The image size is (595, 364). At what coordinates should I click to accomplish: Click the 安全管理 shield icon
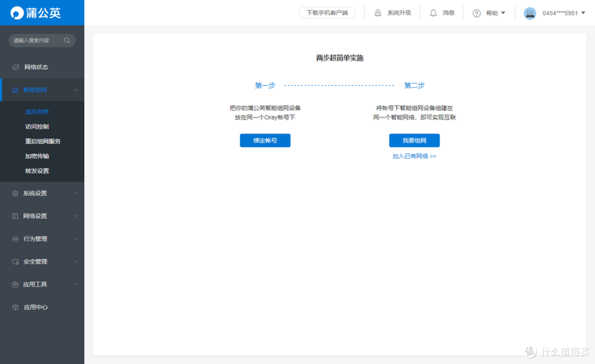[x=15, y=262]
